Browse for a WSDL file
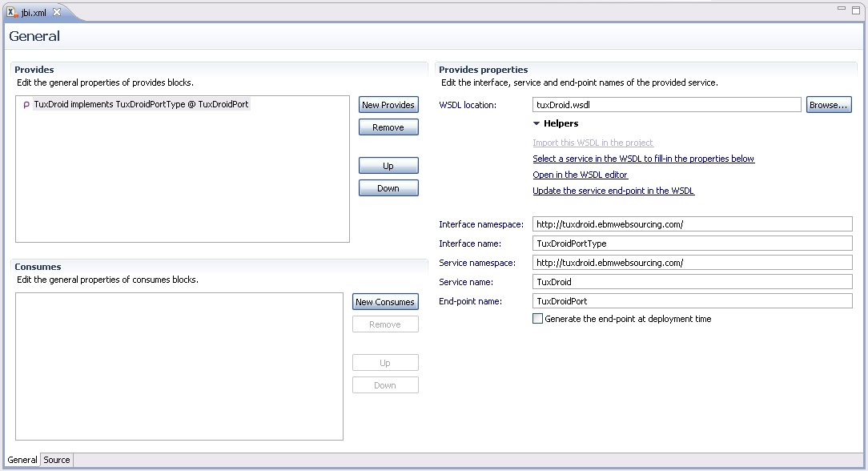Viewport: 868px width, 471px height. pyautogui.click(x=828, y=105)
